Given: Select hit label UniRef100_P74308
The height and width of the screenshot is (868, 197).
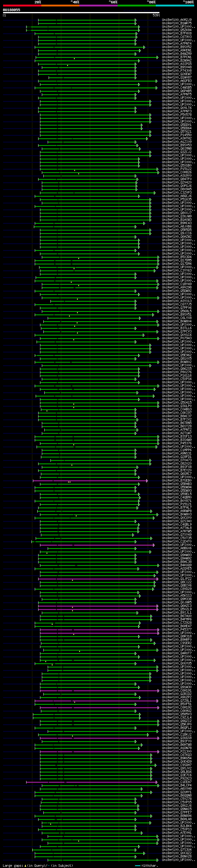Looking at the screenshot, I should (177, 71).
